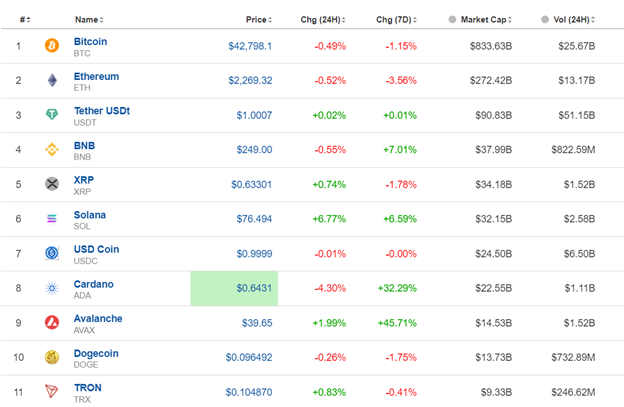Sort by Market Cap column header
Viewport: 624px width, 407px height.
(486, 19)
